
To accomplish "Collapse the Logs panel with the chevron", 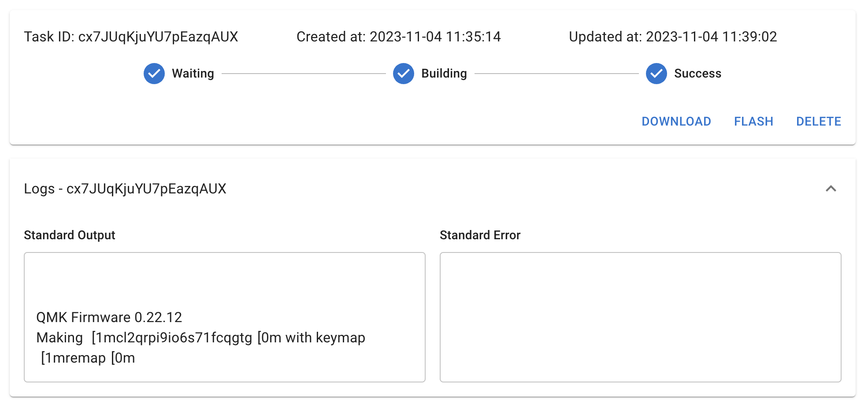I will (831, 189).
